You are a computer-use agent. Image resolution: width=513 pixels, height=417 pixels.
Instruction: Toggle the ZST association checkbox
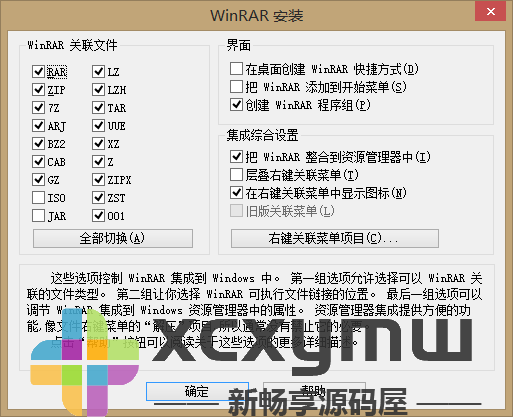pyautogui.click(x=98, y=197)
